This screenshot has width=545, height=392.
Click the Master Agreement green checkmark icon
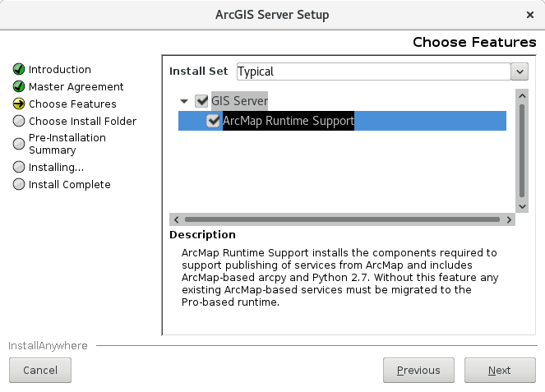coord(19,86)
